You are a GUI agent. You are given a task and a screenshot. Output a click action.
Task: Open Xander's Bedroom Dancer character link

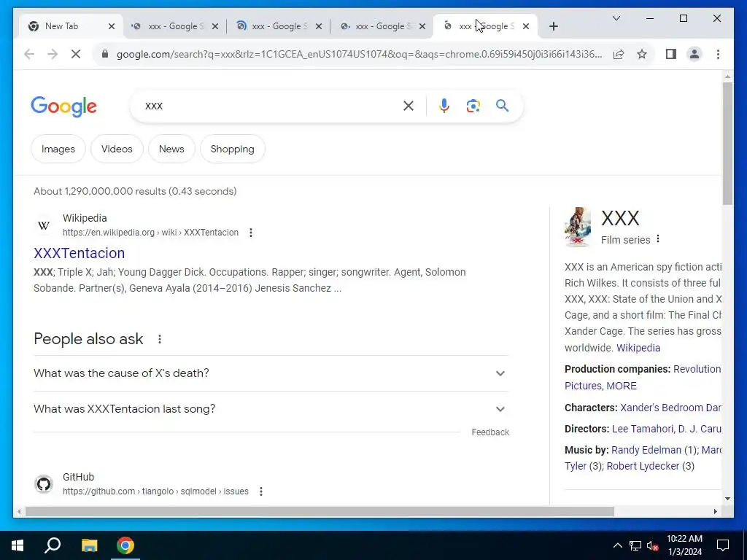pos(670,408)
